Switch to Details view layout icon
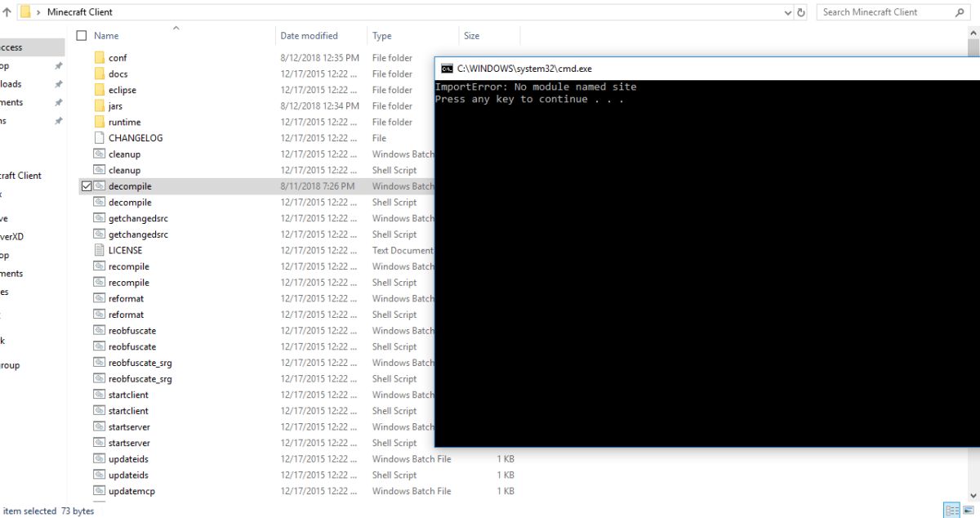 (x=952, y=510)
